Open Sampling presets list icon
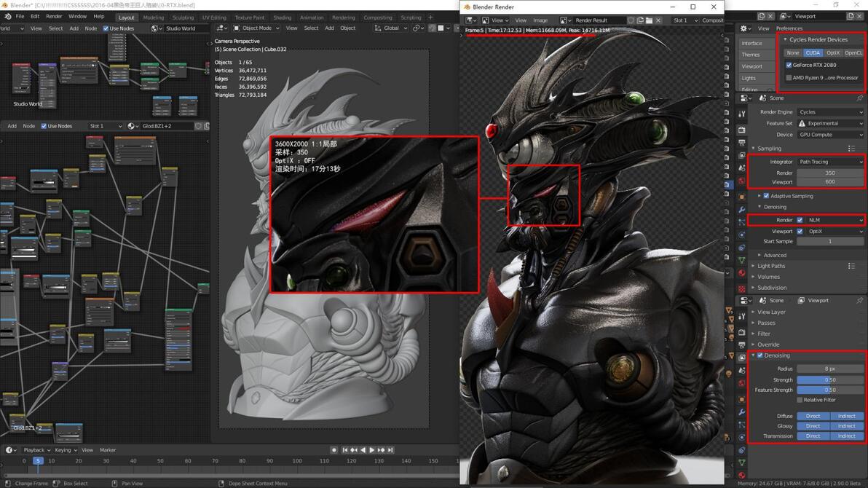The width and height of the screenshot is (868, 488). click(x=851, y=149)
